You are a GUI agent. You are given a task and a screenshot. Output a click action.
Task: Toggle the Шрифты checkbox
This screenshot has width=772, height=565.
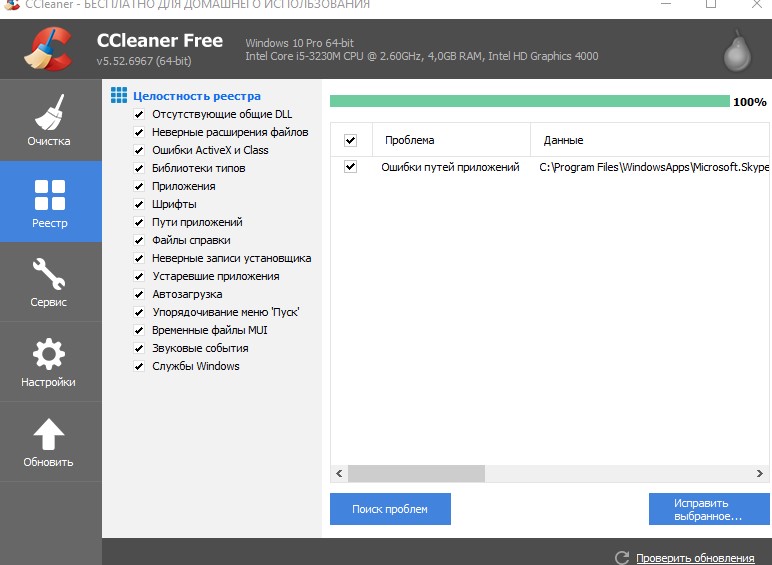click(x=139, y=204)
